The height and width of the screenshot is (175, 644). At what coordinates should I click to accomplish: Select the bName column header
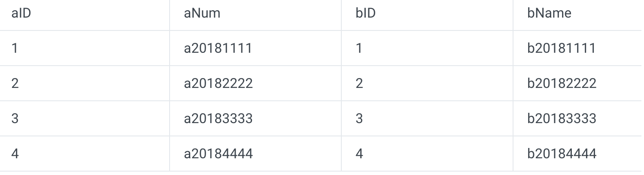pyautogui.click(x=549, y=13)
